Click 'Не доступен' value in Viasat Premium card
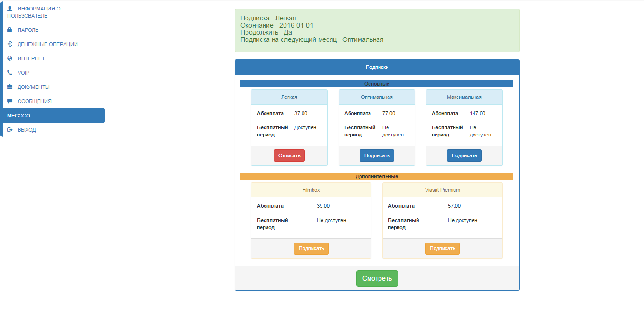644x311 pixels. click(463, 220)
